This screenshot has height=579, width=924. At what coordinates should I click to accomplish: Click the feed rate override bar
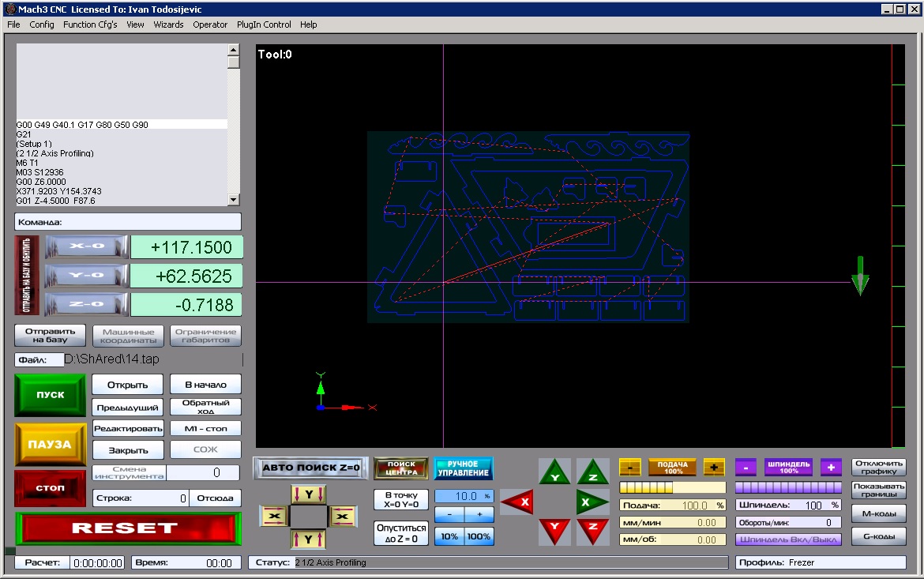(x=672, y=487)
